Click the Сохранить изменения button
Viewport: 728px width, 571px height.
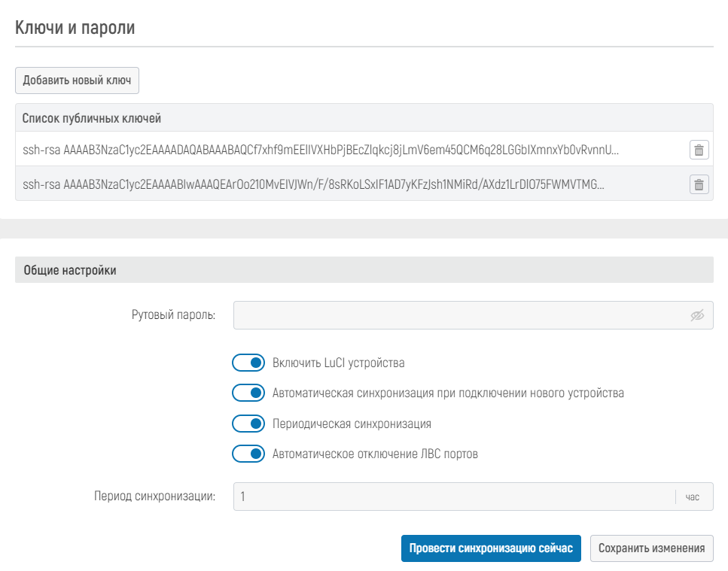651,548
